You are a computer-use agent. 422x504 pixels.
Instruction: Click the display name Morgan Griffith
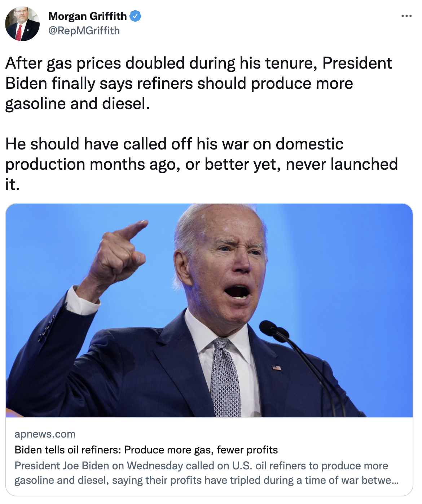[87, 16]
